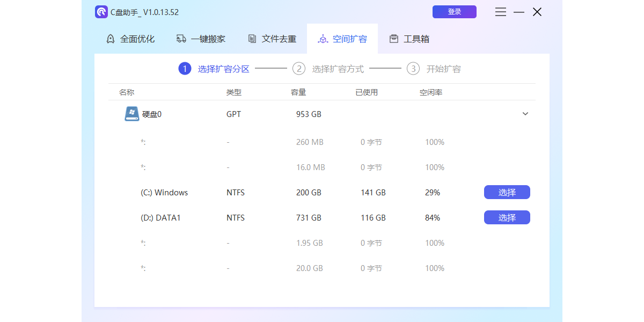644x322 pixels.
Task: Click the truck icon for 一键搬家
Action: tap(181, 39)
